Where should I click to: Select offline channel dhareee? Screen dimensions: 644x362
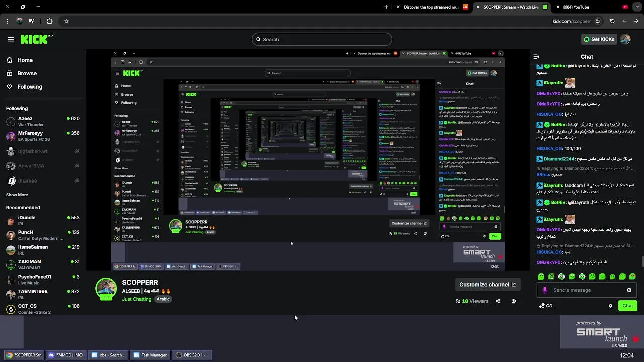(43, 181)
